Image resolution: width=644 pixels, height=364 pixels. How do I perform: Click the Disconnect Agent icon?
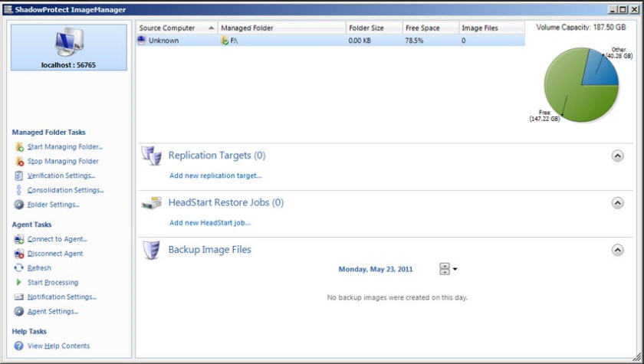click(19, 254)
